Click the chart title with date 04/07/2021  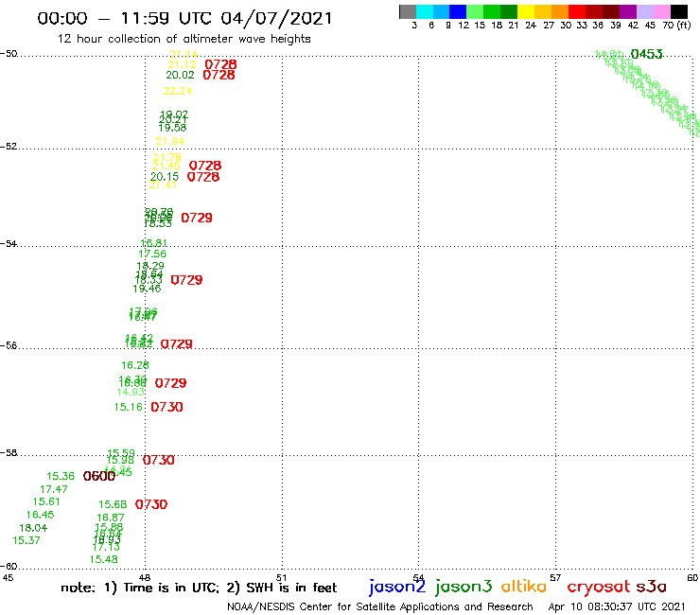click(184, 18)
